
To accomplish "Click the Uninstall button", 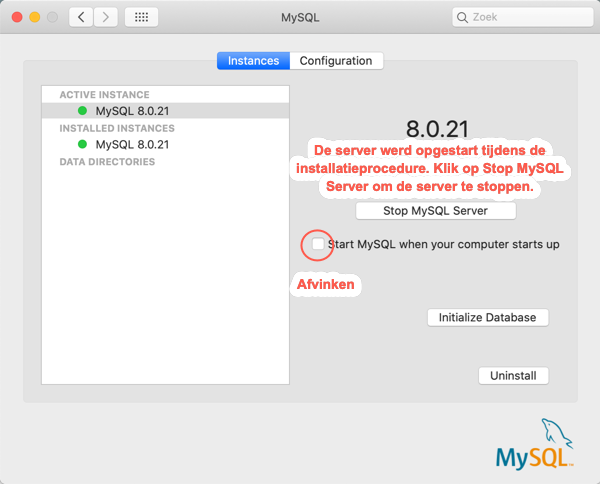I will pyautogui.click(x=513, y=376).
